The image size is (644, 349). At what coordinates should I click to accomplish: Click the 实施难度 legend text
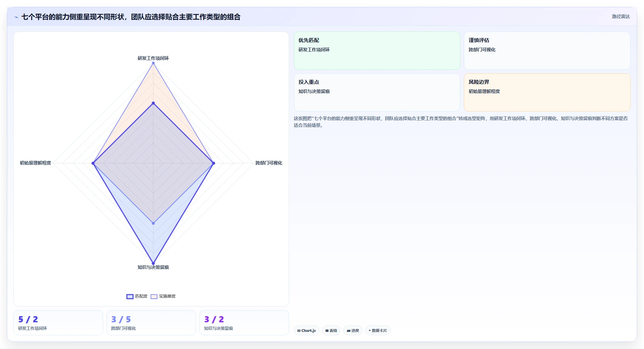click(x=167, y=296)
